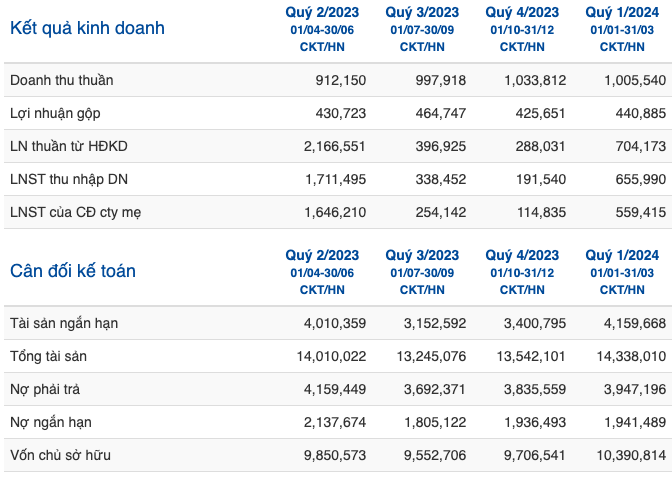Click the value 288,031 in LN thuần từ HĐKD
This screenshot has height=477, width=672.
click(x=540, y=146)
